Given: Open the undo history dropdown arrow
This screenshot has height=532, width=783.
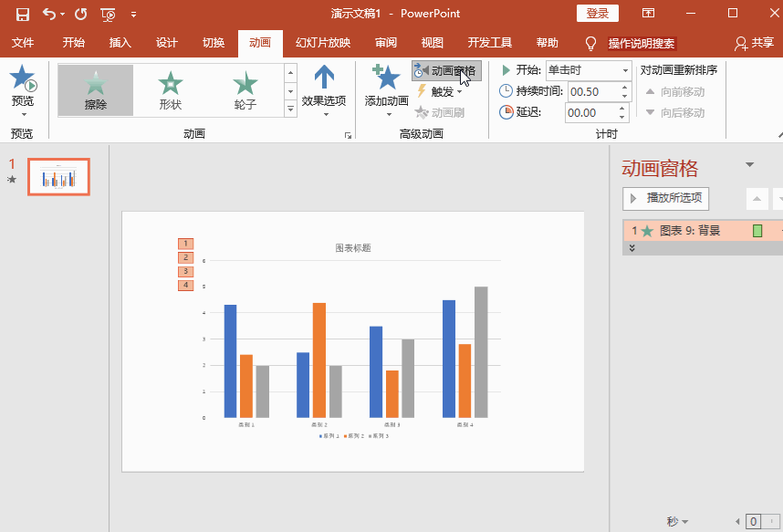Looking at the screenshot, I should [x=62, y=14].
